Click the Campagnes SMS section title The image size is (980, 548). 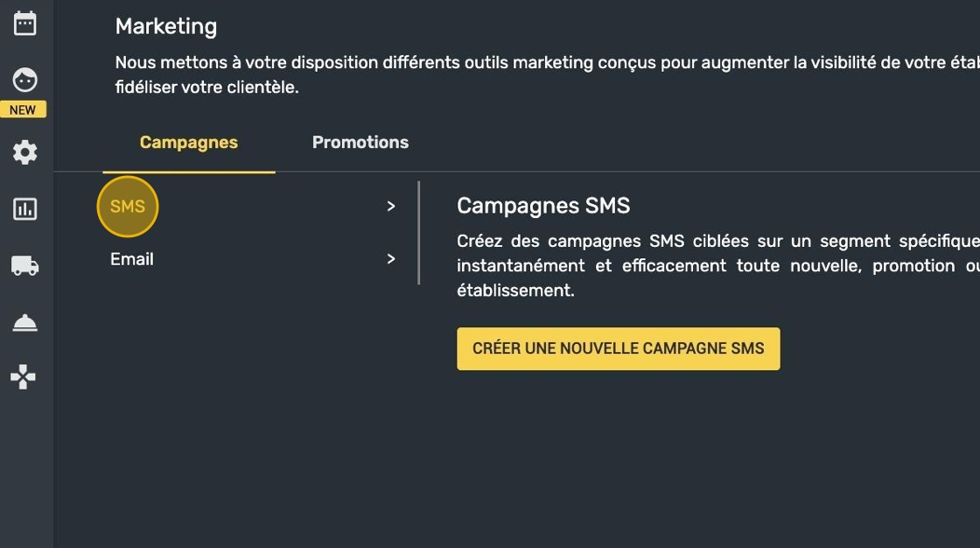coord(543,206)
